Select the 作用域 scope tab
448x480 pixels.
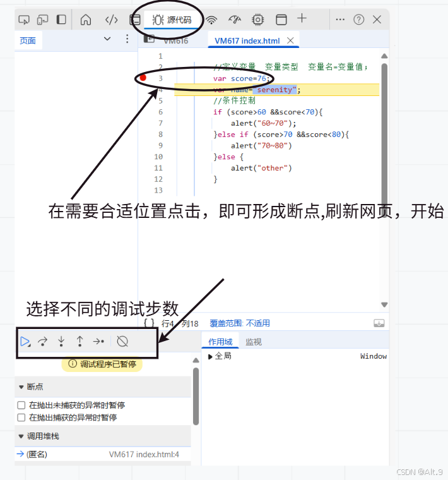click(x=220, y=342)
